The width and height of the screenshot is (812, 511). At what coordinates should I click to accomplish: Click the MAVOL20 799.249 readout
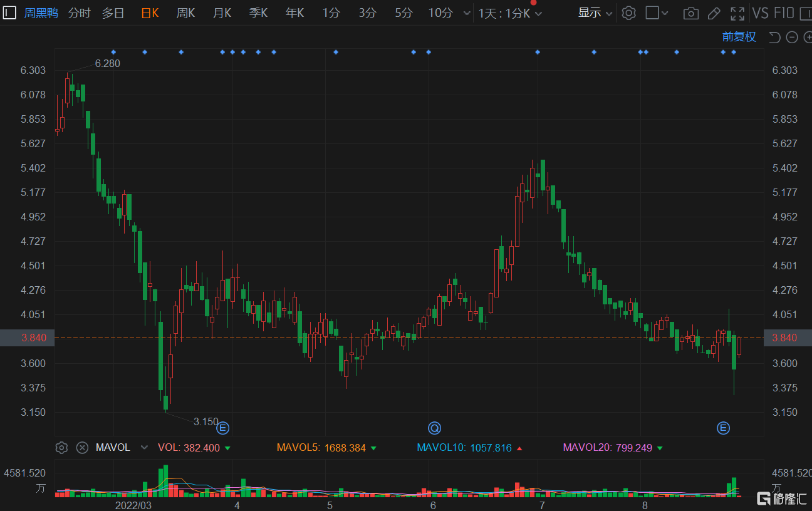(x=614, y=448)
